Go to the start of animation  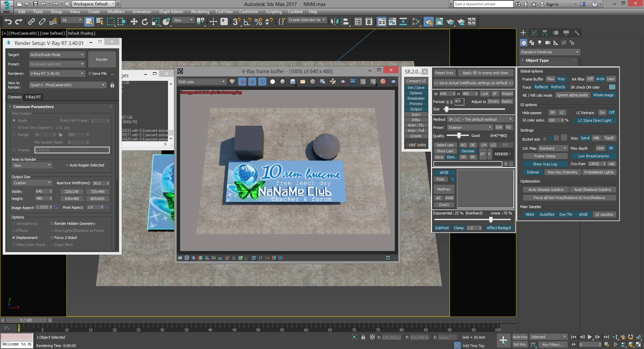(x=574, y=337)
